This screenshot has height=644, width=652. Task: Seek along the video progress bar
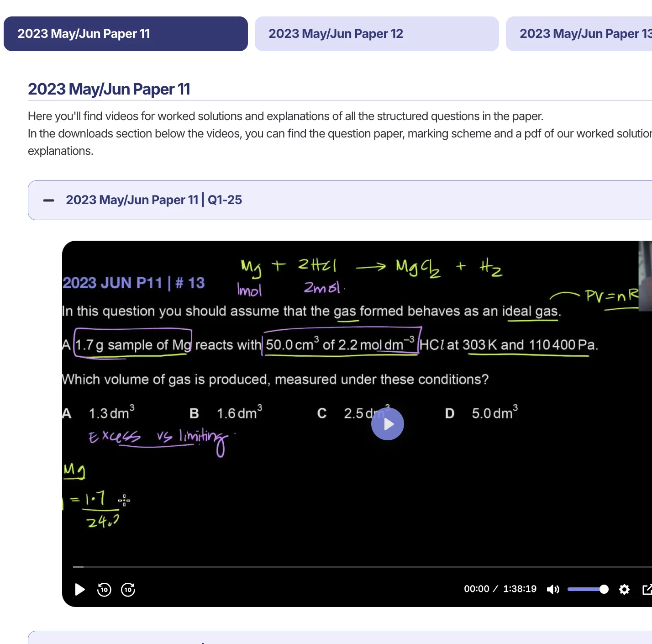point(363,567)
